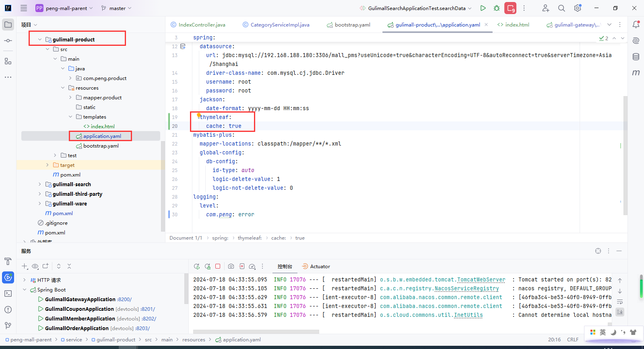The height and width of the screenshot is (349, 644).
Task: Run the current configuration
Action: 483,8
